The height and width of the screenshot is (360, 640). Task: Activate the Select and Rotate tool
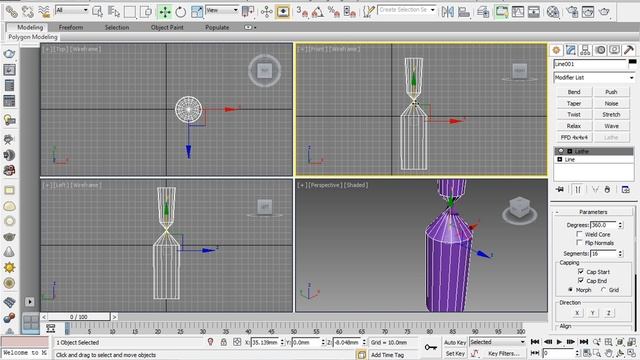pos(180,11)
